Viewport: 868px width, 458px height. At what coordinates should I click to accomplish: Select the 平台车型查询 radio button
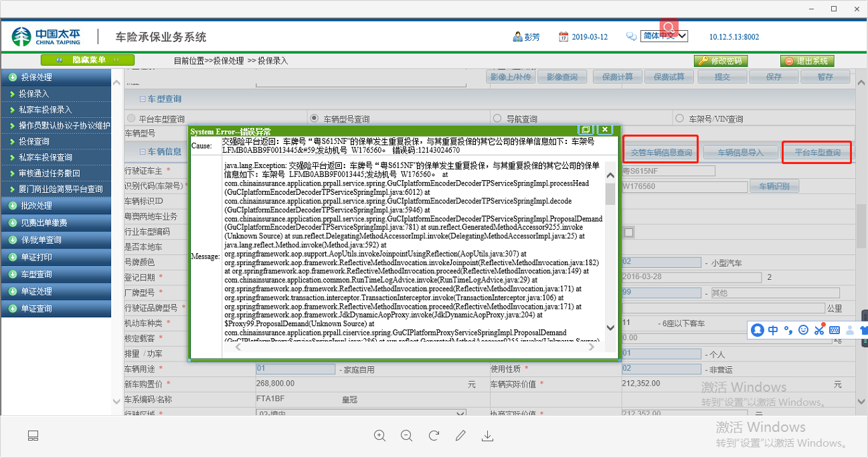click(x=131, y=119)
